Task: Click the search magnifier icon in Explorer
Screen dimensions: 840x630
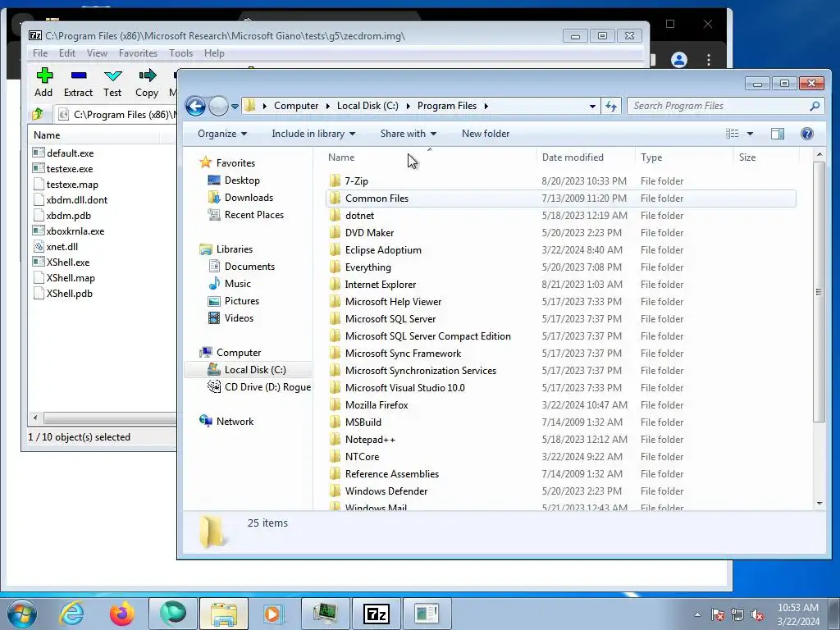Action: tap(815, 106)
